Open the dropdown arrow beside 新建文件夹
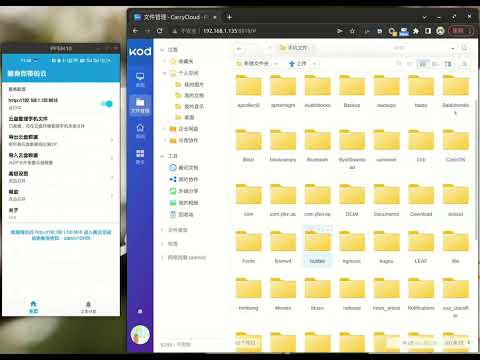Viewport: 480px width, 360px height. tap(276, 63)
